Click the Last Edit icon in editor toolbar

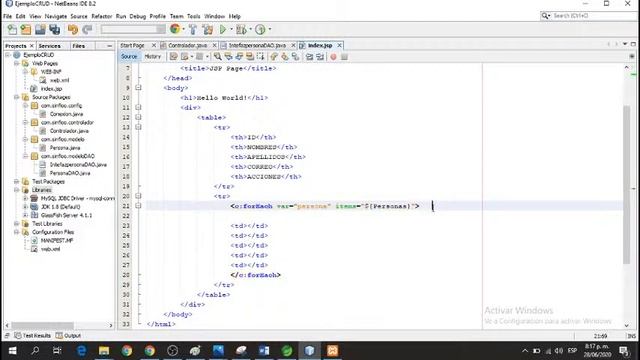coord(173,57)
